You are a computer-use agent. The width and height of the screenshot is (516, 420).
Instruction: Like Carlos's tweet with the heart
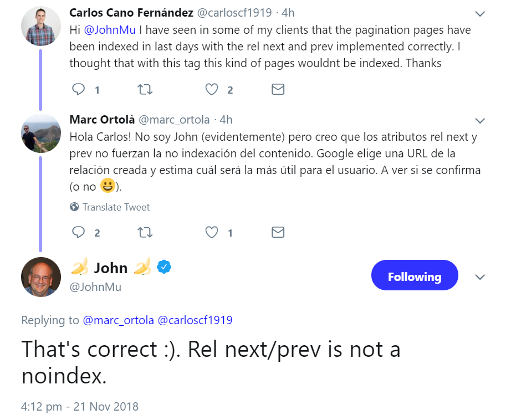[x=211, y=89]
